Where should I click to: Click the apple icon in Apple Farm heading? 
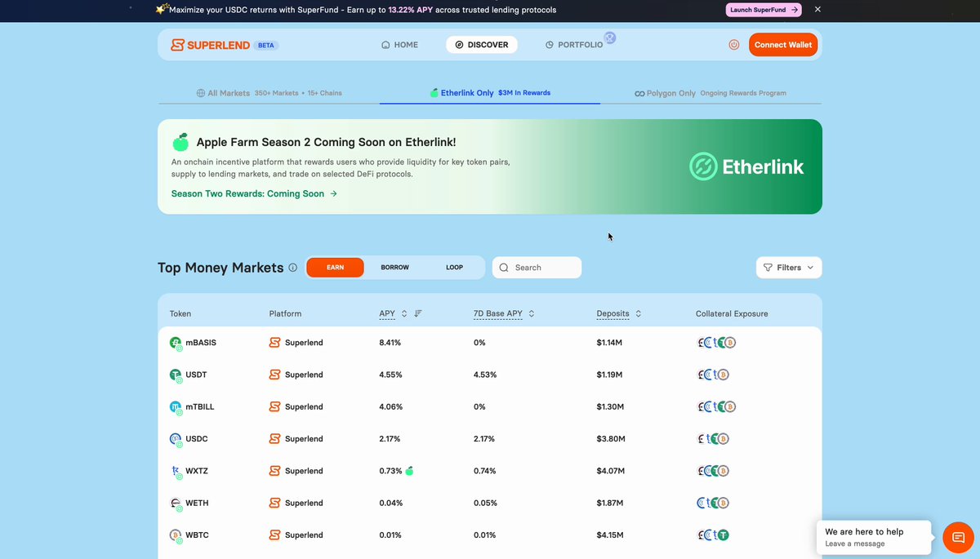180,142
